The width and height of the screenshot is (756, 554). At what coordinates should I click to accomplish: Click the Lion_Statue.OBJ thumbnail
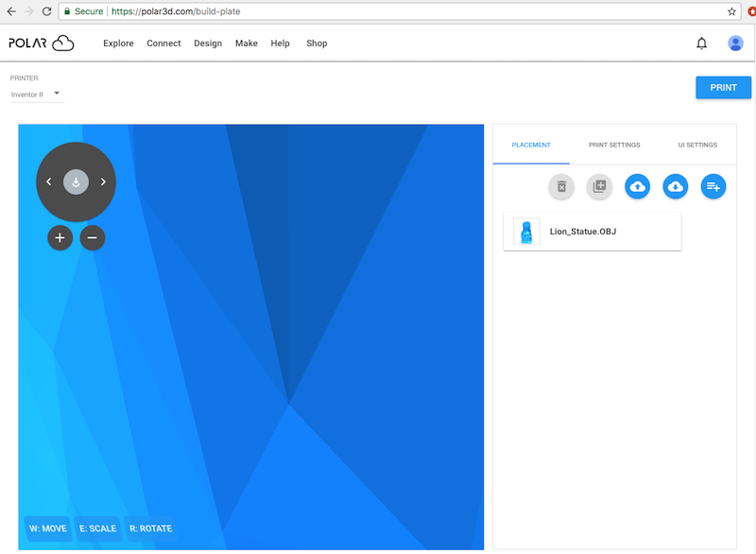tap(526, 232)
